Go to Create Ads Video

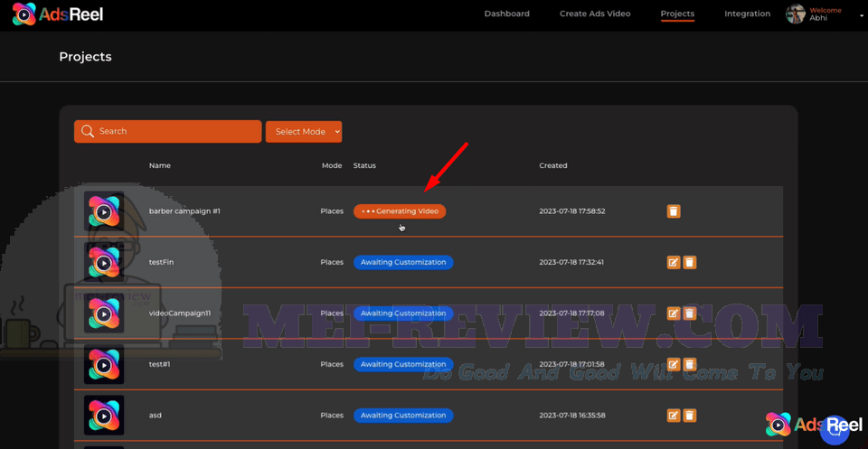tap(595, 14)
